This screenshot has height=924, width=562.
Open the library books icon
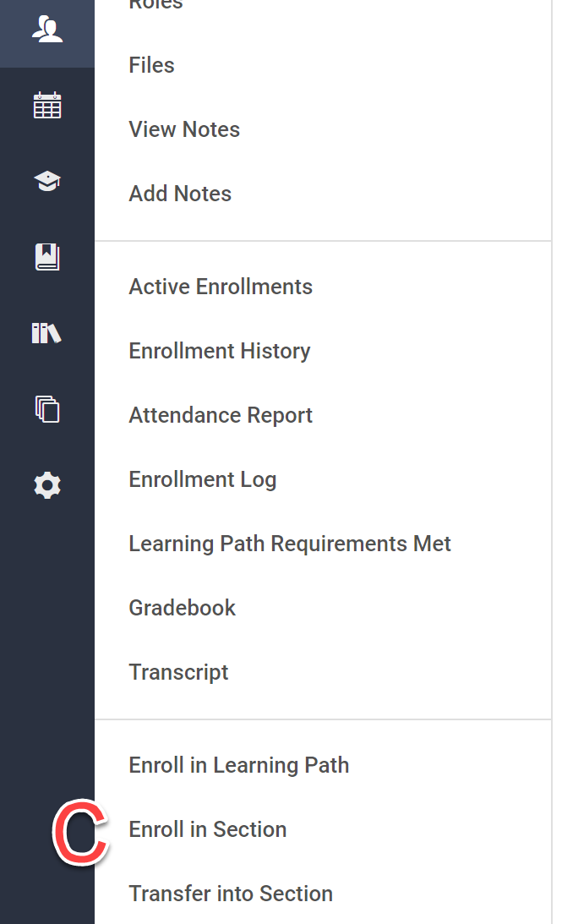coord(46,333)
